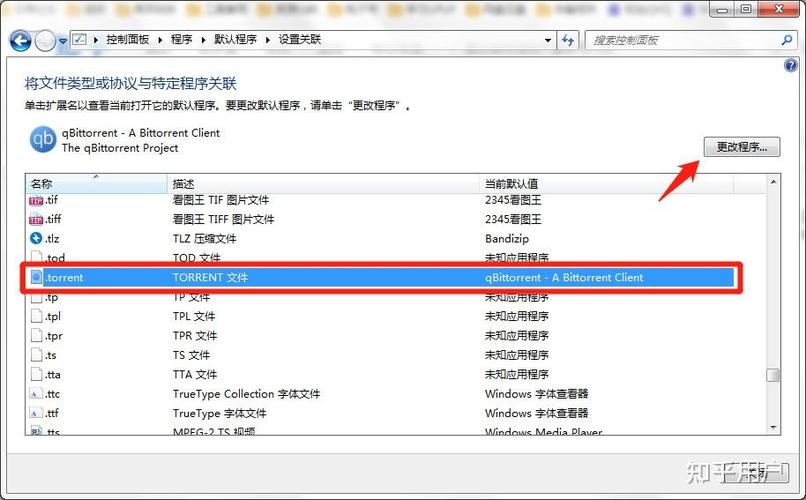Click description TTA 文件
806x500 pixels.
[195, 375]
